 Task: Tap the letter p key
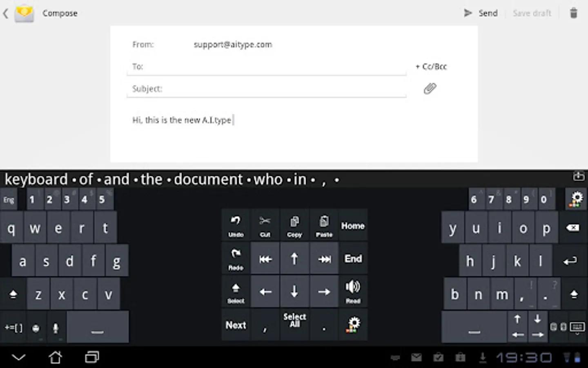point(546,228)
